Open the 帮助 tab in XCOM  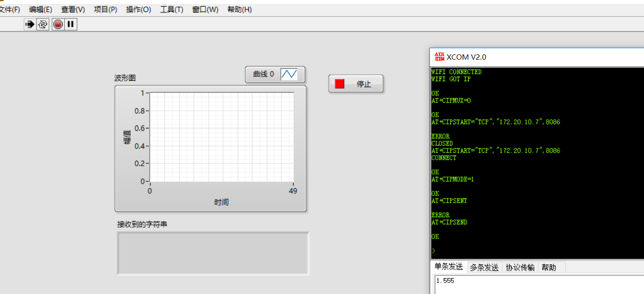549,267
